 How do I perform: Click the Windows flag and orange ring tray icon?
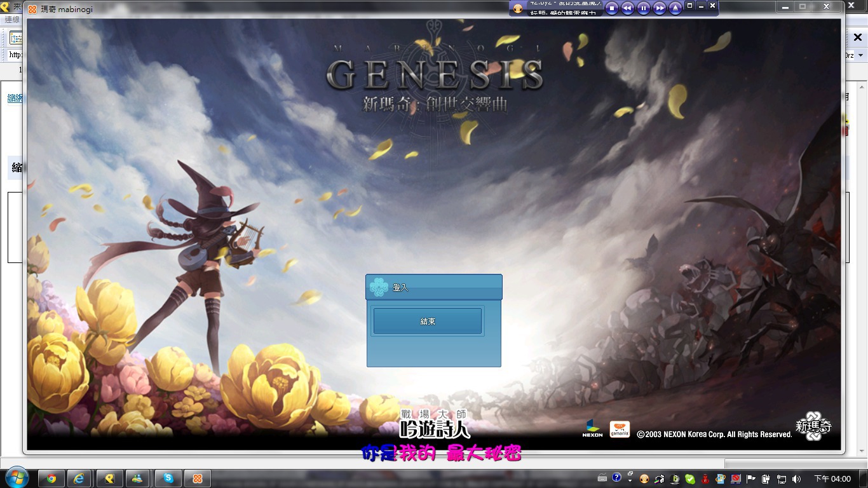721,479
